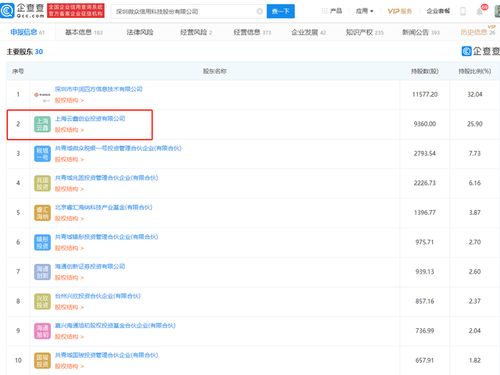Open the row 6 shareholder name link
The image size is (500, 375).
[106, 237]
